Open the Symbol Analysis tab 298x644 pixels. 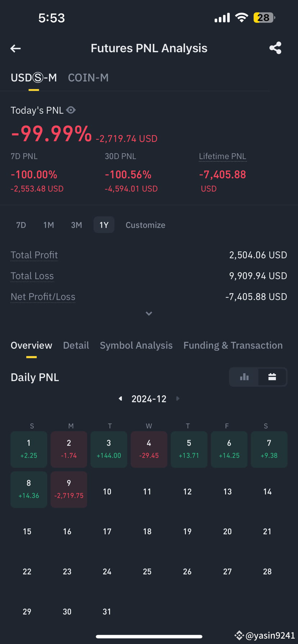(x=136, y=345)
